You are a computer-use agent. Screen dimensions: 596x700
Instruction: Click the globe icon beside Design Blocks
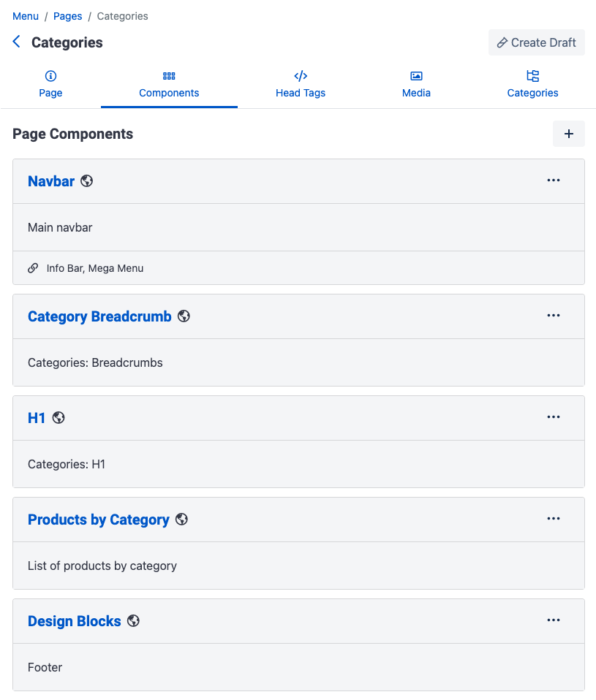pos(133,621)
